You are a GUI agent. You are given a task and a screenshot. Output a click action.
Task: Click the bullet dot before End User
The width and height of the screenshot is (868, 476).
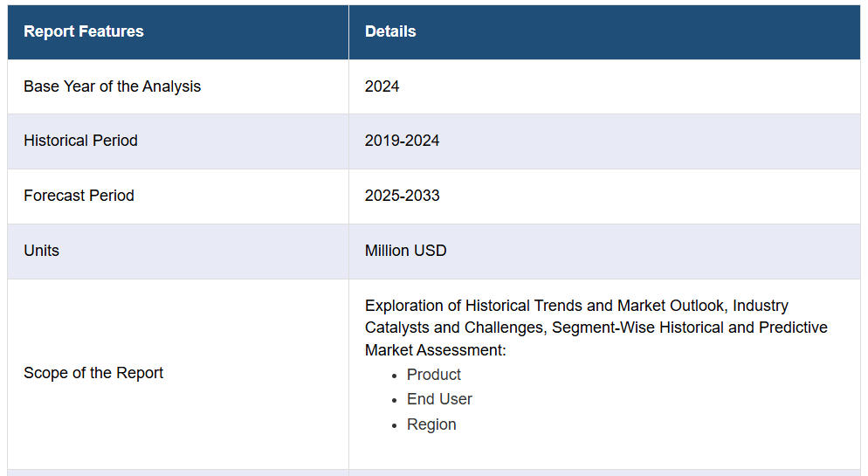(394, 401)
